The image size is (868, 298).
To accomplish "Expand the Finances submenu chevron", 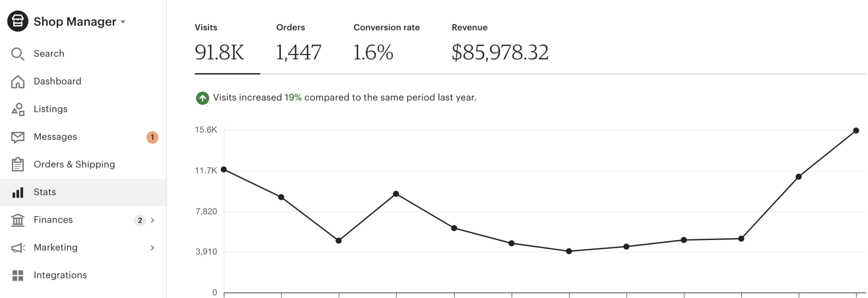I will 153,220.
